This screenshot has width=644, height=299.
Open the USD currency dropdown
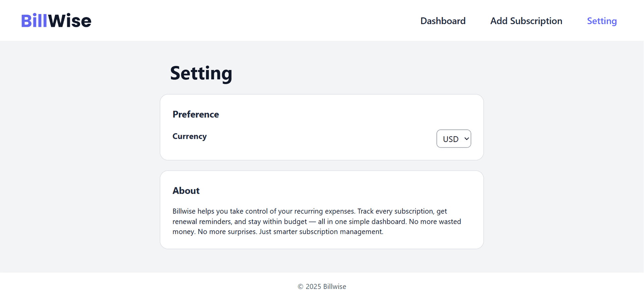(x=453, y=139)
